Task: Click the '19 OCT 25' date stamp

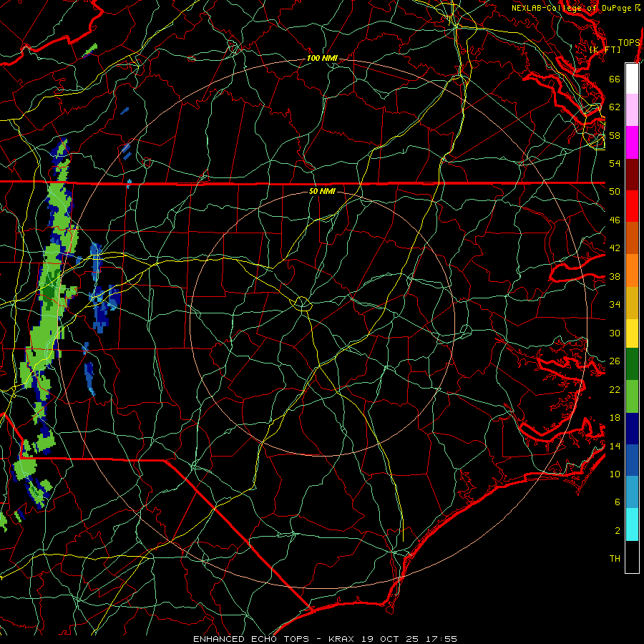Action: pos(390,639)
